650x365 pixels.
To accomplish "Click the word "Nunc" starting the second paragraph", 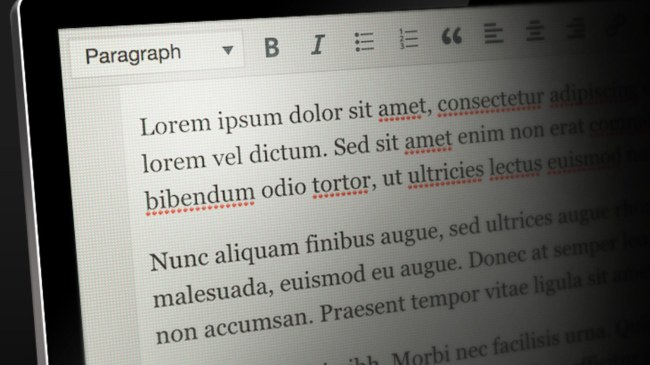I will coord(179,260).
